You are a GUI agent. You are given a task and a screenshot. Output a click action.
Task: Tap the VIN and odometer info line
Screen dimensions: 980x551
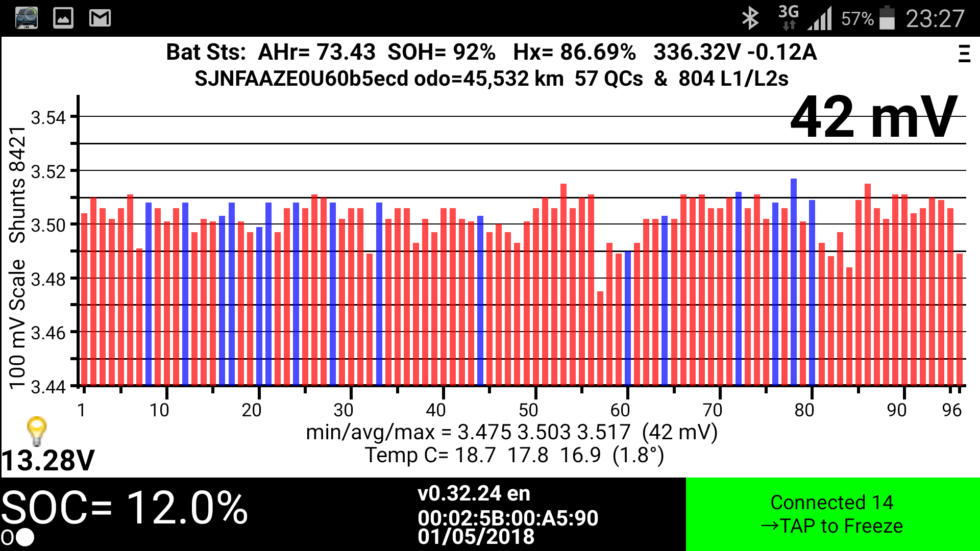(491, 79)
